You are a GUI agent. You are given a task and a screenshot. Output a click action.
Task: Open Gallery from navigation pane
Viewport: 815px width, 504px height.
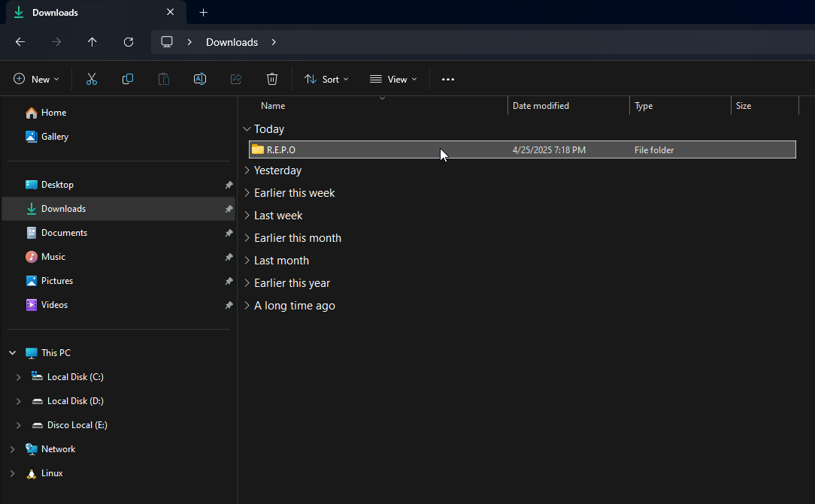click(55, 137)
